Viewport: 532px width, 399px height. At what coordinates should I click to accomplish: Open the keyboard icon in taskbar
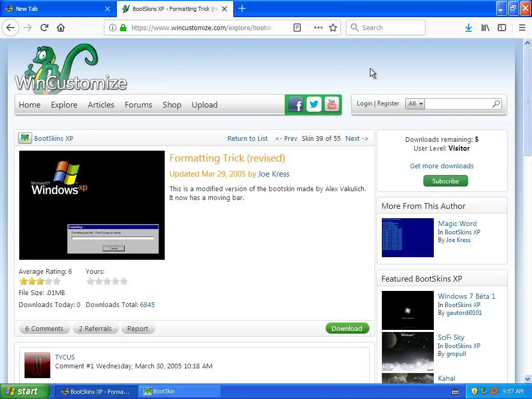click(455, 392)
